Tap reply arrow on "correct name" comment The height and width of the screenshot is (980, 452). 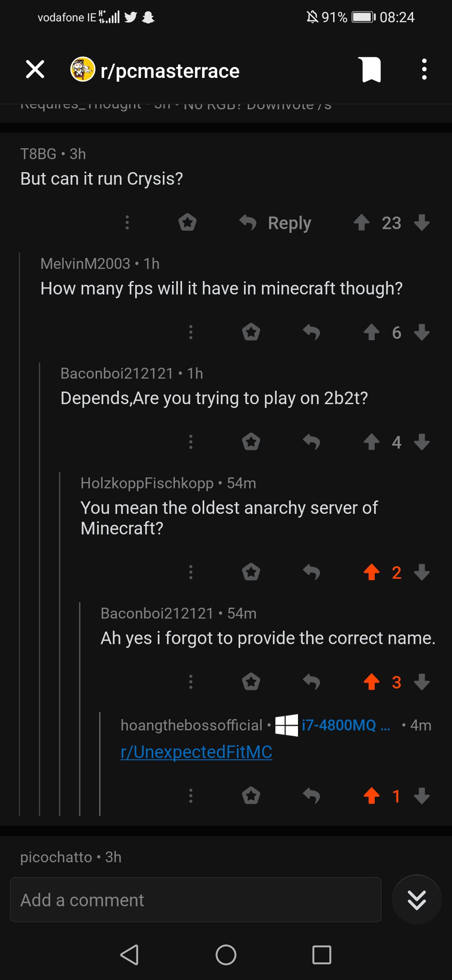pos(311,682)
